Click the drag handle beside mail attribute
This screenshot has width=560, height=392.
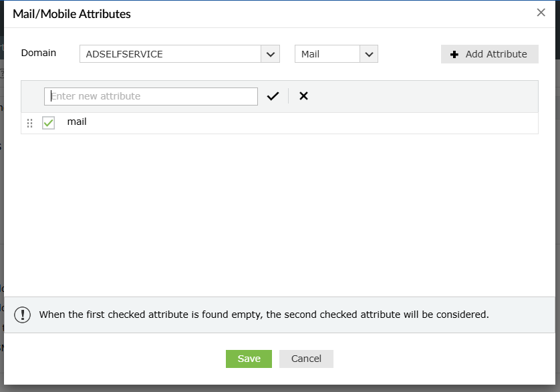[29, 123]
